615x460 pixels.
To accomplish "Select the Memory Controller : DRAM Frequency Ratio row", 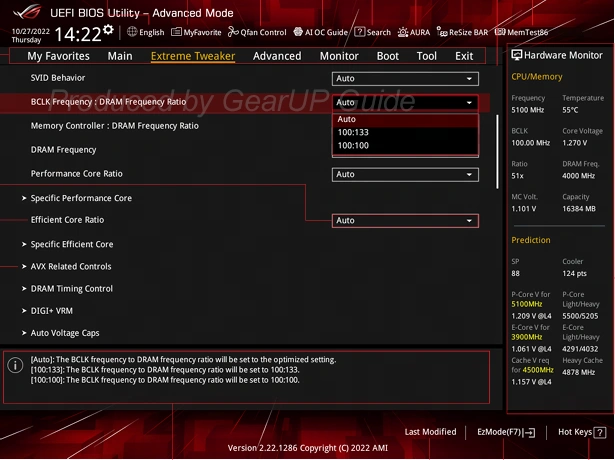I will [115, 126].
